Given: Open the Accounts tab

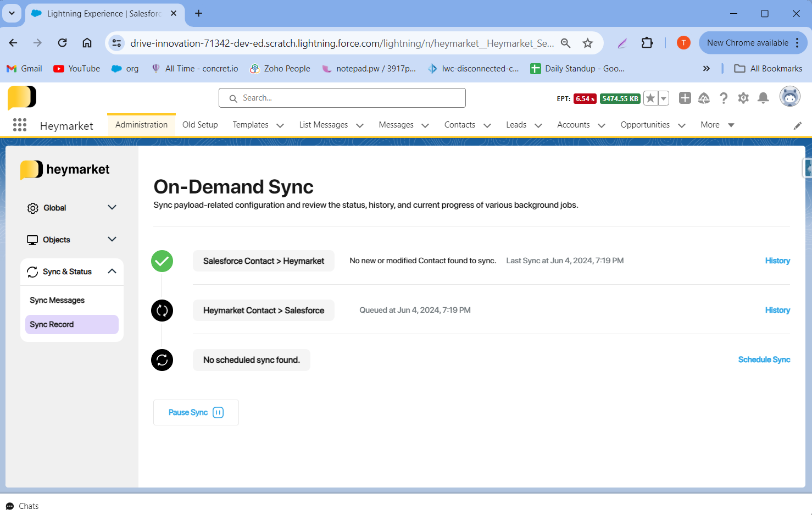Looking at the screenshot, I should point(574,125).
